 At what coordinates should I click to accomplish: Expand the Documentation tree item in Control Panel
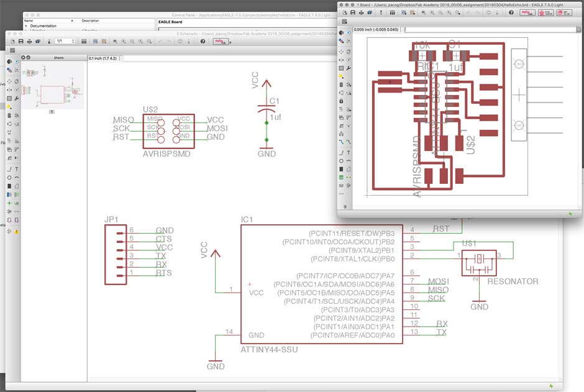pyautogui.click(x=26, y=26)
